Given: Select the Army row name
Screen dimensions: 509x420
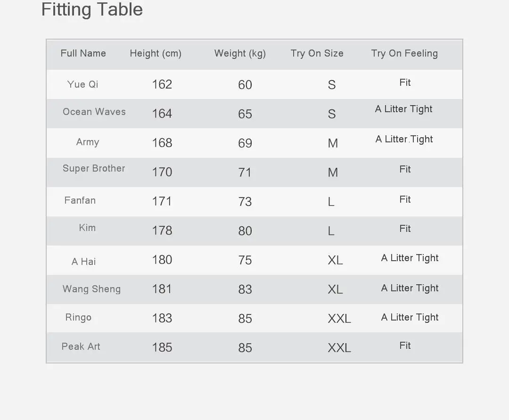Looking at the screenshot, I should point(88,142).
